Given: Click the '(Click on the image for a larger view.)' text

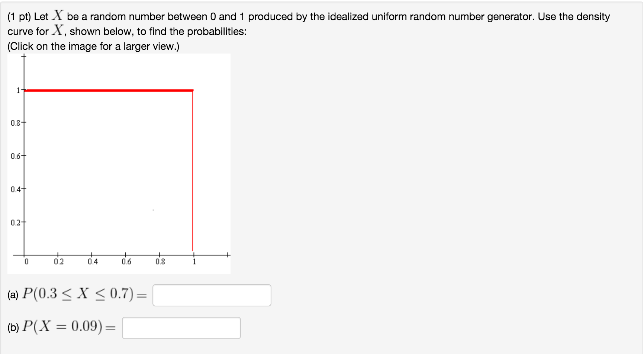Looking at the screenshot, I should [93, 46].
